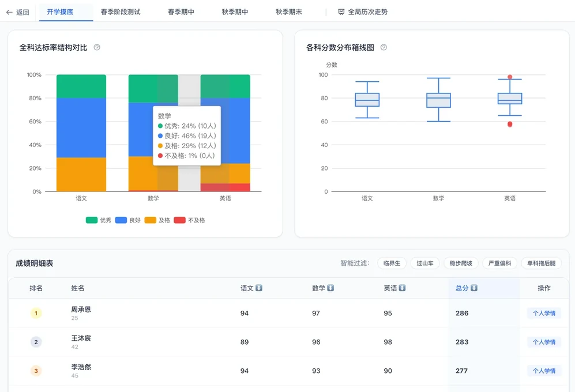Click the 语文 box plot box
The height and width of the screenshot is (392, 575).
pos(367,100)
